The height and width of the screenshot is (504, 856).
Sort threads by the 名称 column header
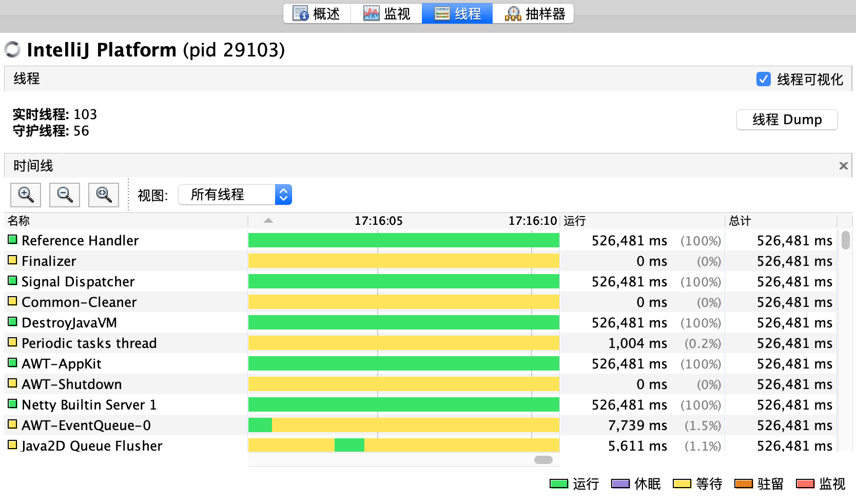pyautogui.click(x=19, y=221)
